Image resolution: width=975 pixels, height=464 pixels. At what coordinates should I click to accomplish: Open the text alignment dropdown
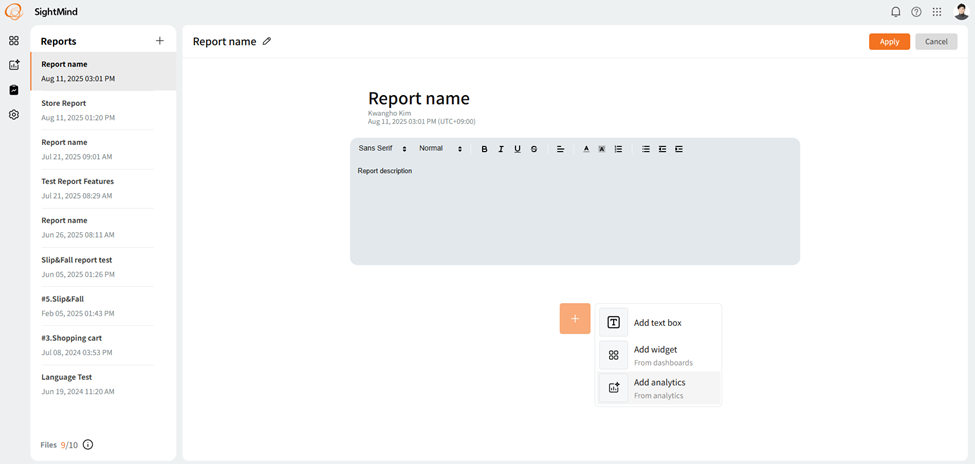561,149
